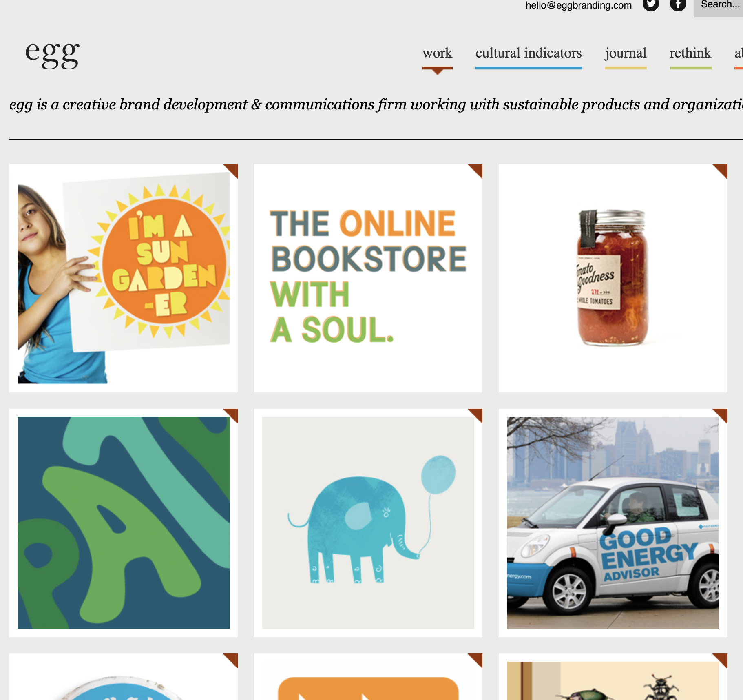This screenshot has height=700, width=743.
Task: Open the Online Bookstore with a Soul project
Action: pos(368,278)
